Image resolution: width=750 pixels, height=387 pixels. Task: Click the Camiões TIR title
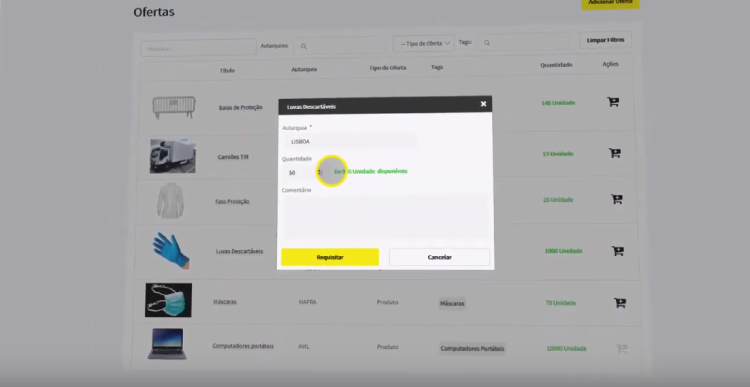pos(233,157)
